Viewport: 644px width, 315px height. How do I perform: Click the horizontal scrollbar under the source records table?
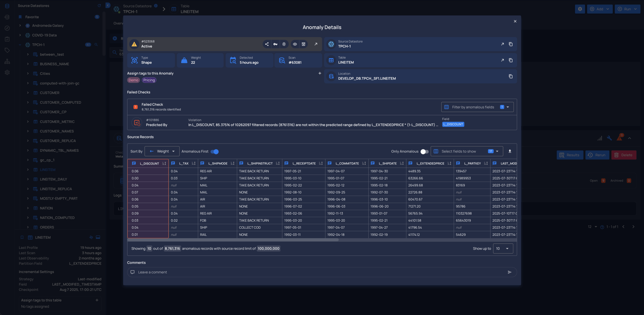[233, 240]
